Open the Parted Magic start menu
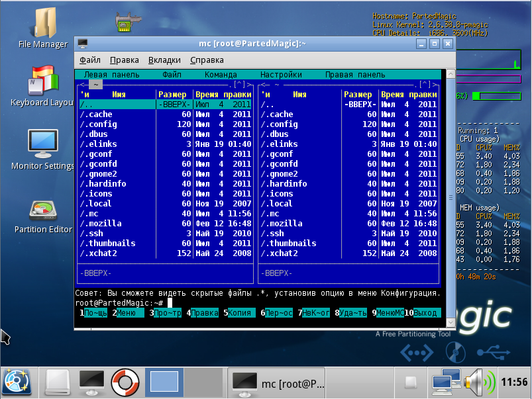Viewport: 532px width, 399px height. pos(18,382)
